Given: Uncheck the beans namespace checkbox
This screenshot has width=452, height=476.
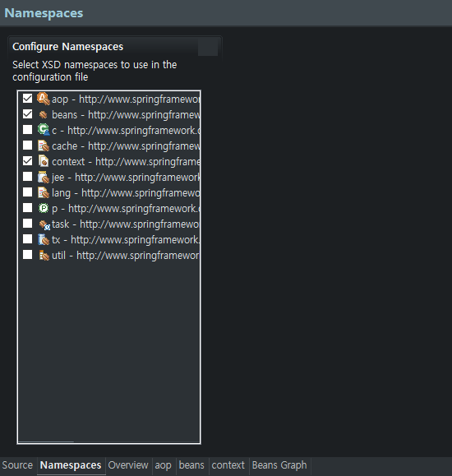Looking at the screenshot, I should pyautogui.click(x=27, y=114).
